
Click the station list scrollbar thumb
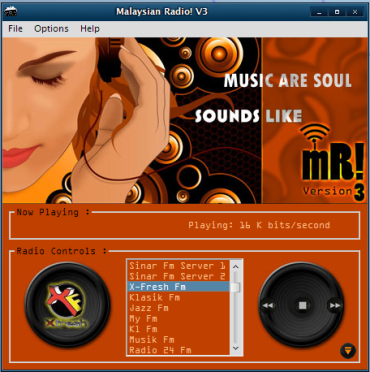[x=236, y=287]
